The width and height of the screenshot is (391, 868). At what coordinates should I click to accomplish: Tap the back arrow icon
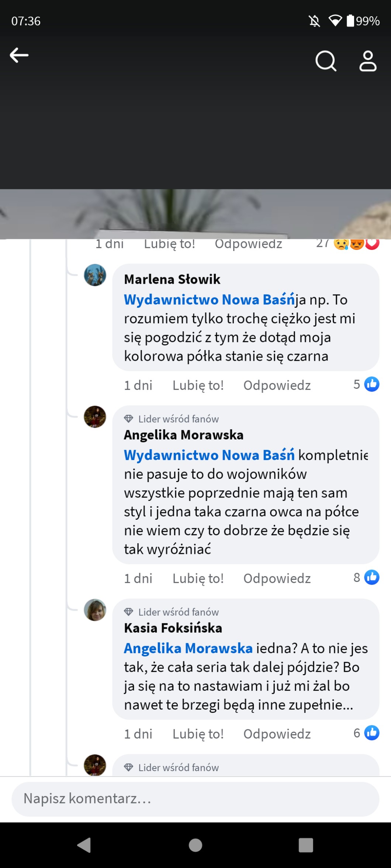tap(19, 56)
